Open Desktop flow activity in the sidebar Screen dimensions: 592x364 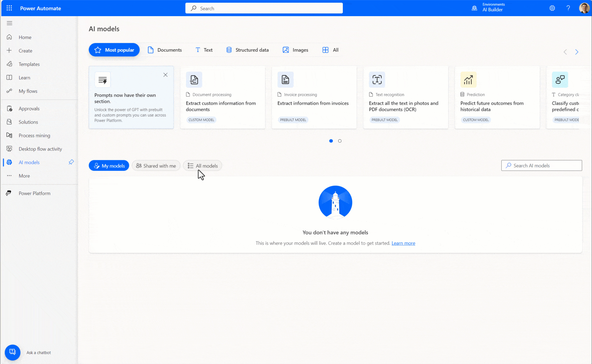(9, 149)
